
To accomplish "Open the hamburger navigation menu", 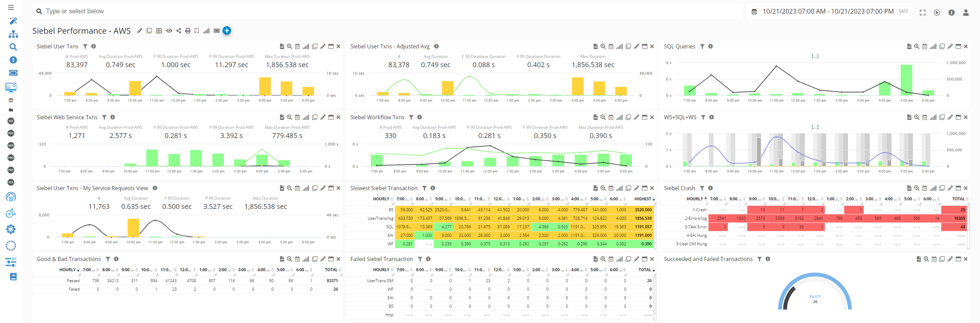I will coord(11,7).
